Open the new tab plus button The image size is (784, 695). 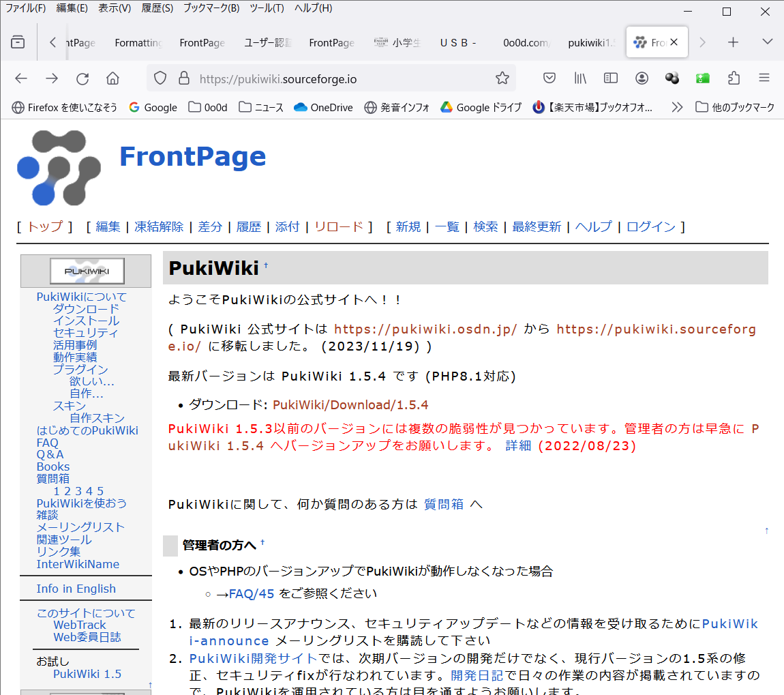(733, 42)
